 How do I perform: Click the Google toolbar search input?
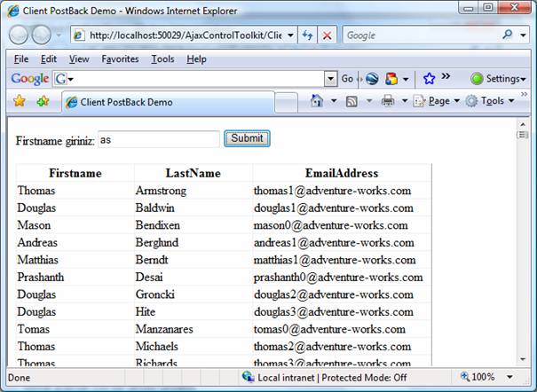(199, 79)
